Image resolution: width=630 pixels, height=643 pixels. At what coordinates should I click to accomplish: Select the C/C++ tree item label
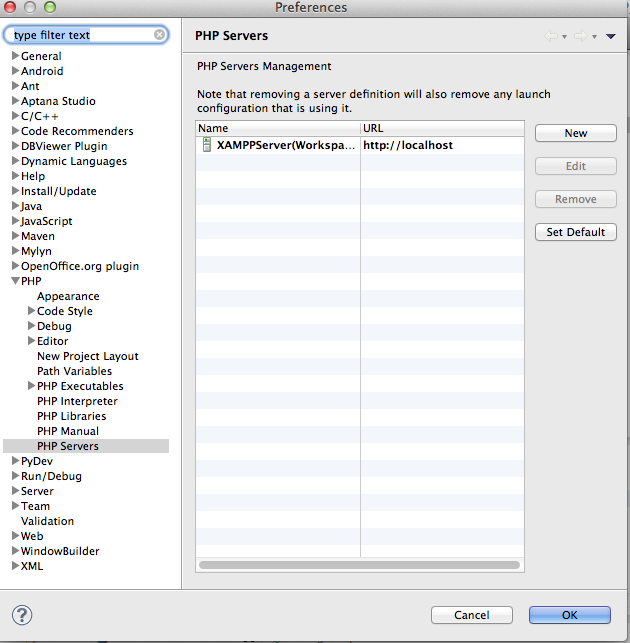(x=40, y=116)
